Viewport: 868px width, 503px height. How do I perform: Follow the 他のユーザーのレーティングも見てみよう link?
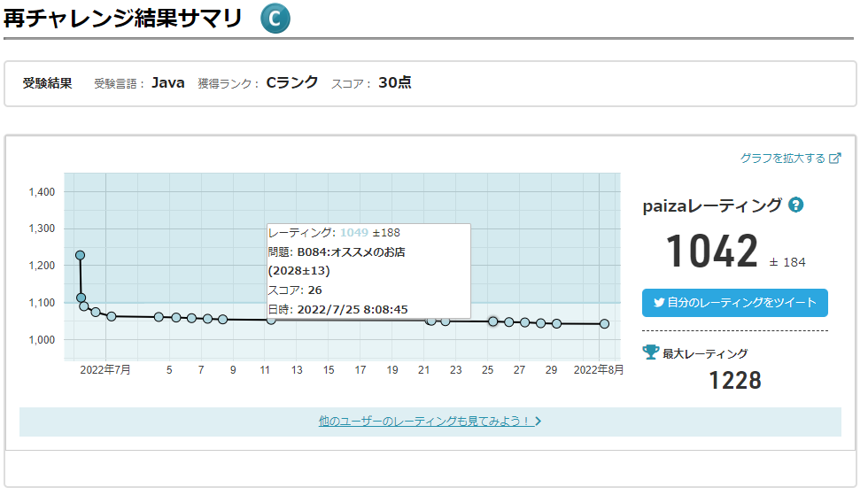[424, 422]
